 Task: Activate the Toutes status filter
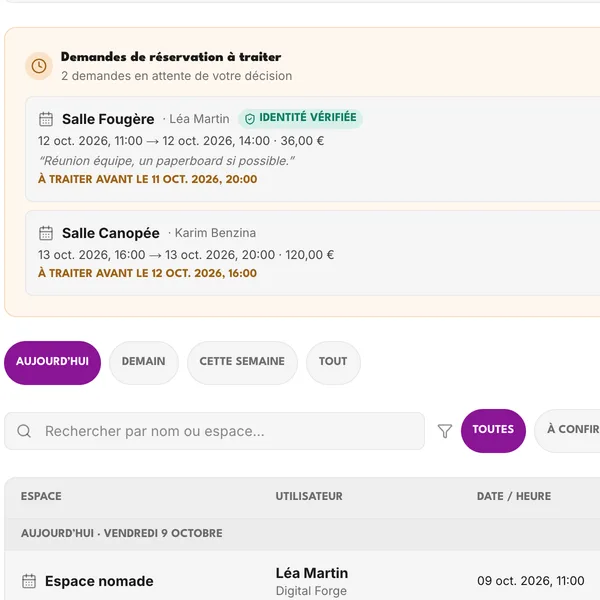(x=493, y=431)
